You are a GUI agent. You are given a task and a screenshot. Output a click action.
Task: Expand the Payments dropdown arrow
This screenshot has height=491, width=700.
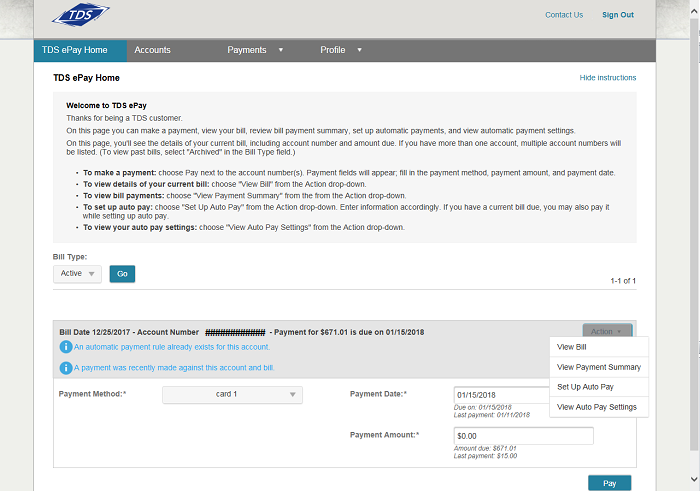click(x=281, y=50)
